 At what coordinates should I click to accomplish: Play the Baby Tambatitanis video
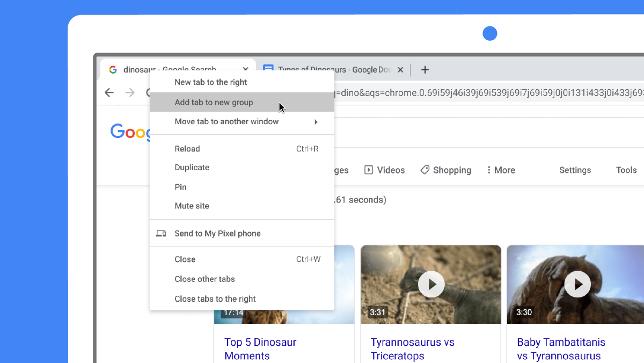pyautogui.click(x=577, y=284)
